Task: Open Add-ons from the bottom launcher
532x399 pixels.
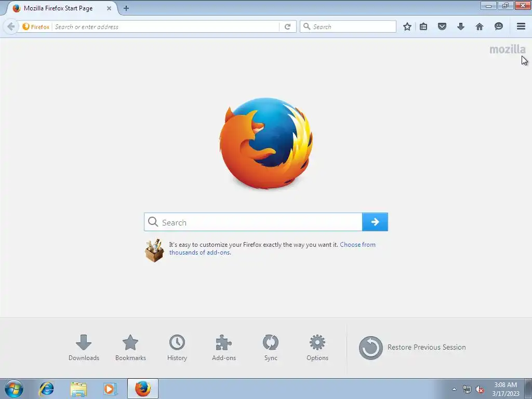Action: pyautogui.click(x=224, y=348)
